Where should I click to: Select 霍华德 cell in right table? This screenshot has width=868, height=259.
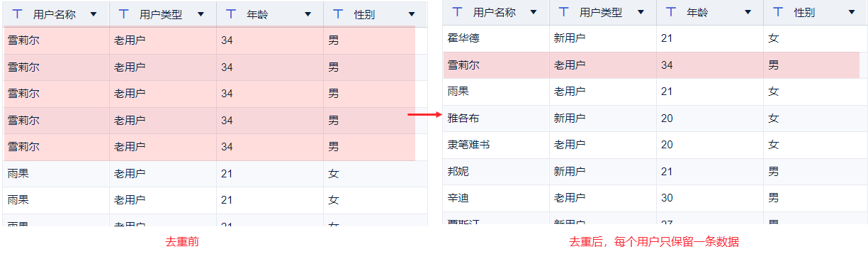pos(496,38)
